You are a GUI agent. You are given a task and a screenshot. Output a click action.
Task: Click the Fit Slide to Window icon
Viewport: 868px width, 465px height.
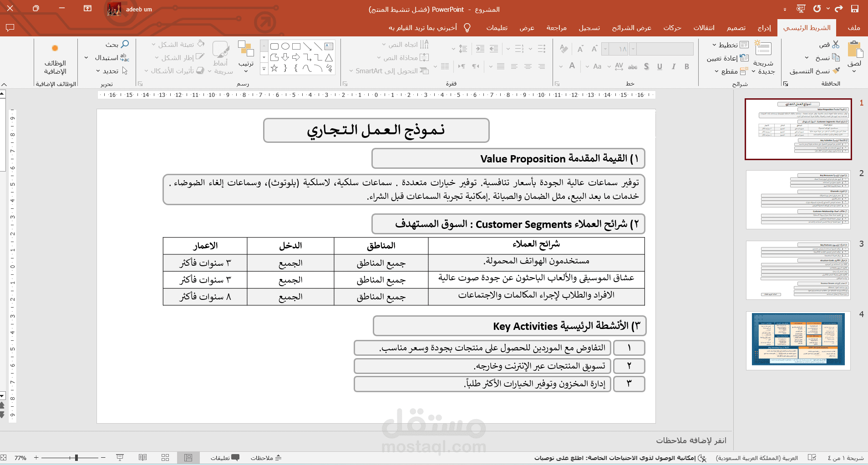[4, 458]
